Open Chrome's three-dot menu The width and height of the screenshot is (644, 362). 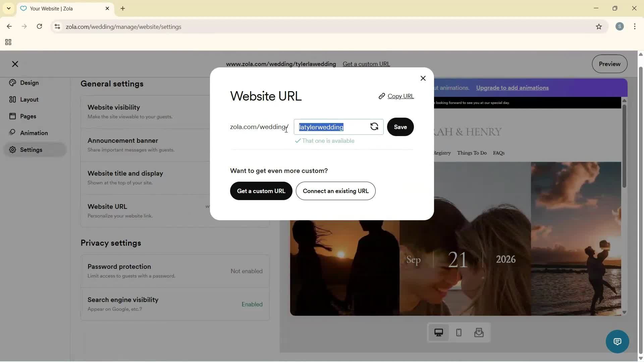click(x=635, y=26)
